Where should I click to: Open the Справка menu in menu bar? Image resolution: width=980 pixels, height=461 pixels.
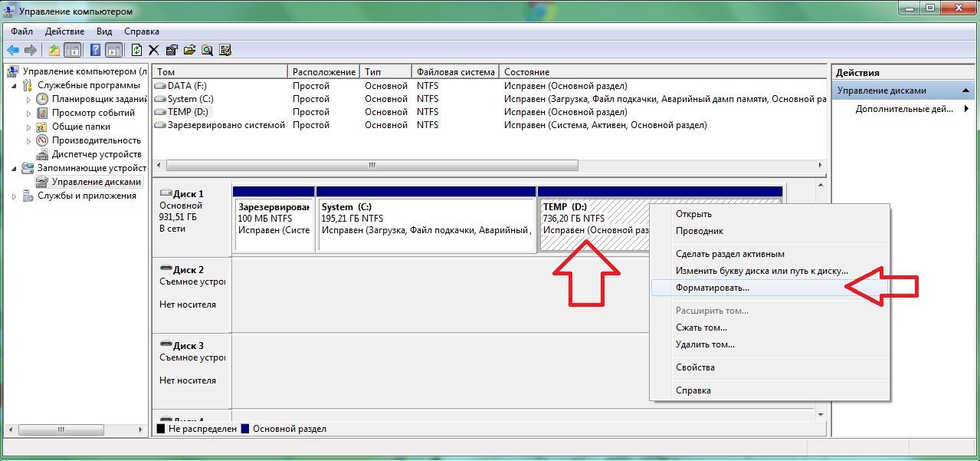pyautogui.click(x=141, y=31)
